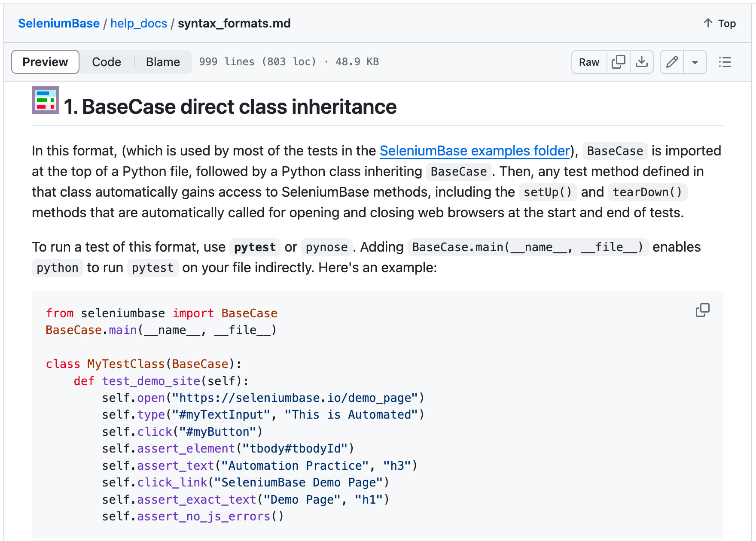Click the BaseCase direct class inheritance heading
The width and height of the screenshot is (756, 541).
point(230,106)
